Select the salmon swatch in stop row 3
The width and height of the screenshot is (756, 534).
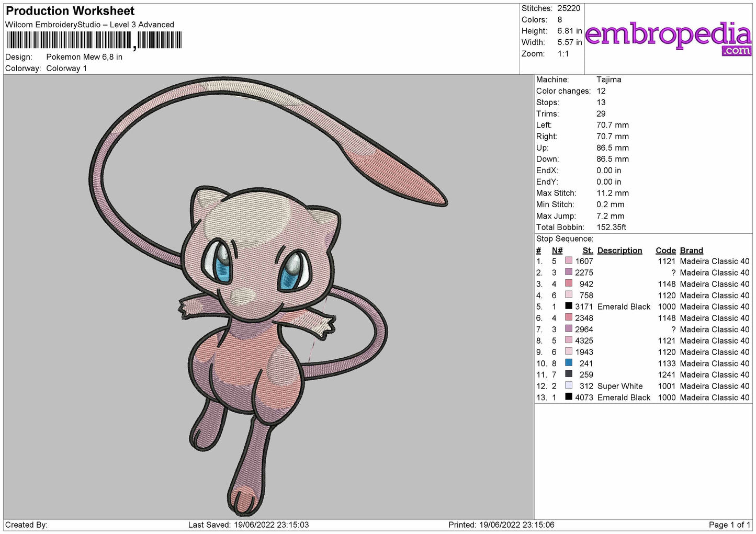point(569,283)
